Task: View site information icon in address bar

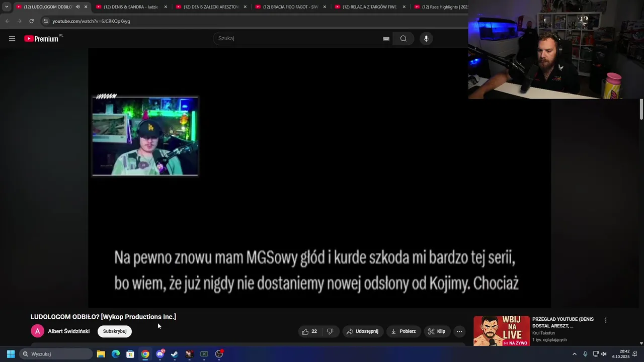Action: pos(46,21)
